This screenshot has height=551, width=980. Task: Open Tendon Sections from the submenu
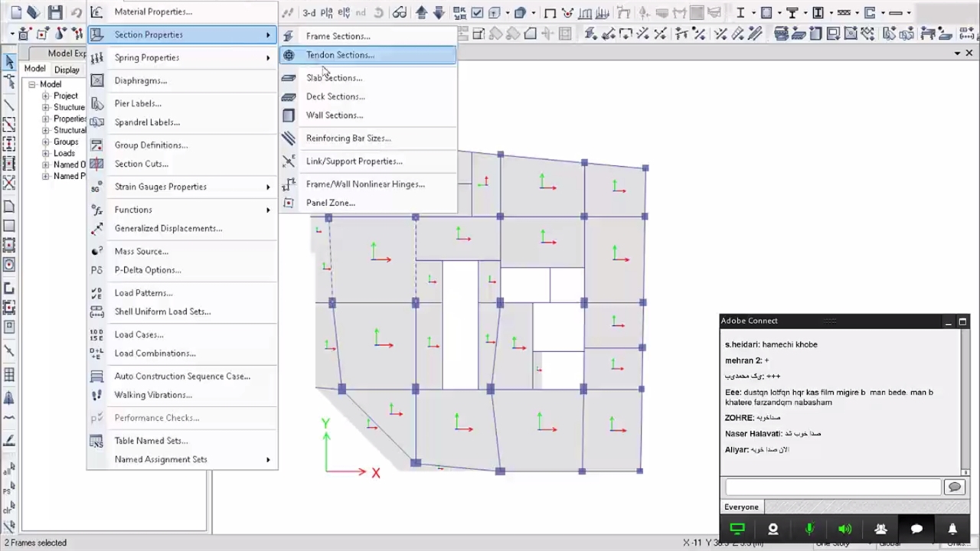click(x=340, y=55)
